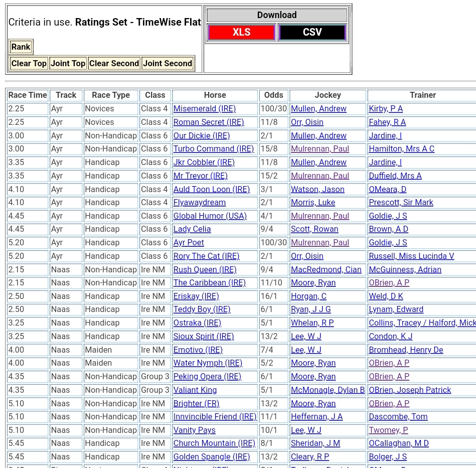The height and width of the screenshot is (468, 476).
Task: Choose the Joint Second filter
Action: [167, 64]
